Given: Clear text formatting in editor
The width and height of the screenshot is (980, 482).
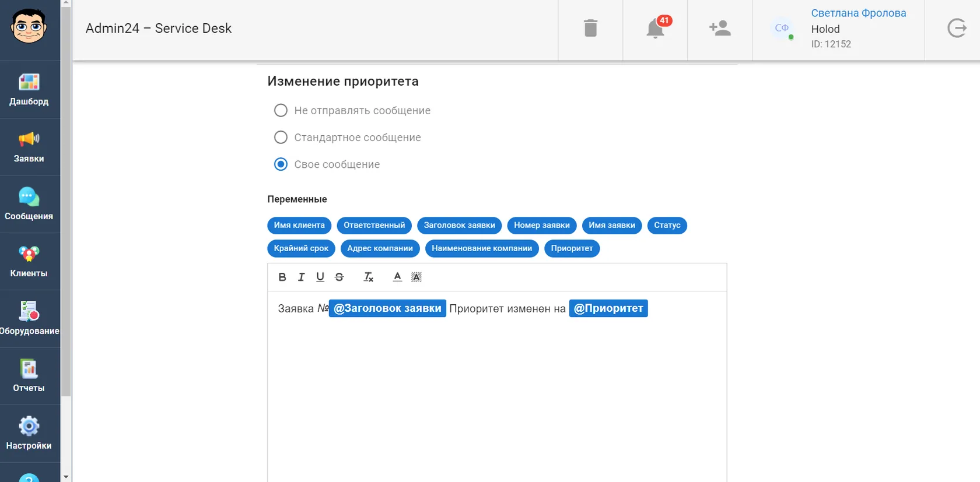Looking at the screenshot, I should click(368, 277).
